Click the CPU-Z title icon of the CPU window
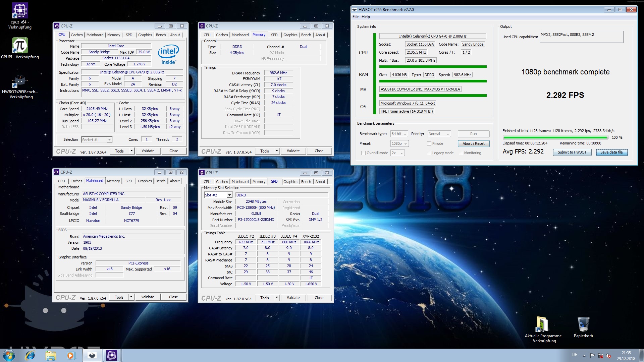Image resolution: width=644 pixels, height=362 pixels. (57, 26)
